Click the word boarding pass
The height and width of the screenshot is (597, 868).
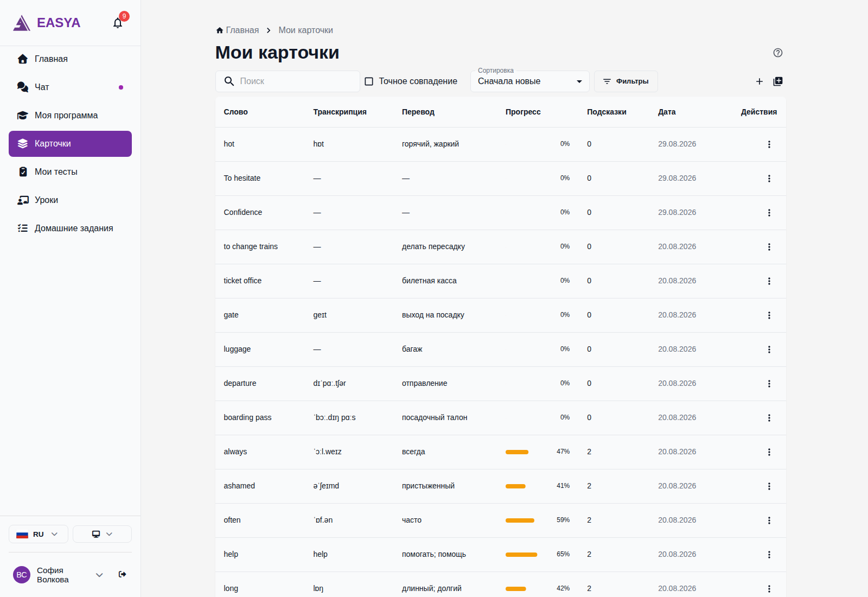247,417
